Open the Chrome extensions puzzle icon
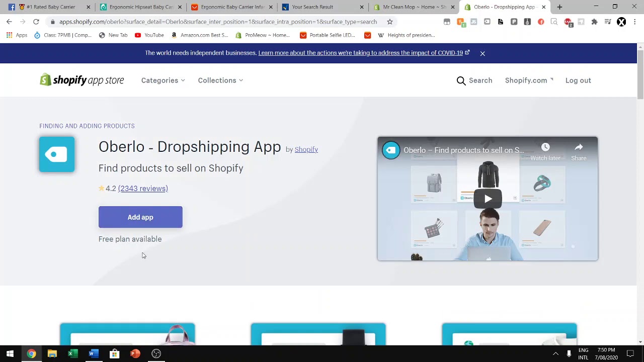The height and width of the screenshot is (362, 644). pos(594,22)
